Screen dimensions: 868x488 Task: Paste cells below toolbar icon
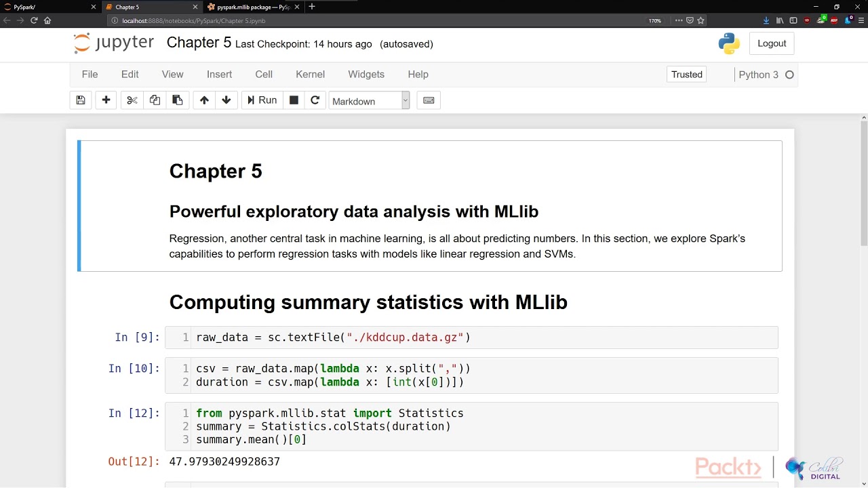tap(178, 100)
